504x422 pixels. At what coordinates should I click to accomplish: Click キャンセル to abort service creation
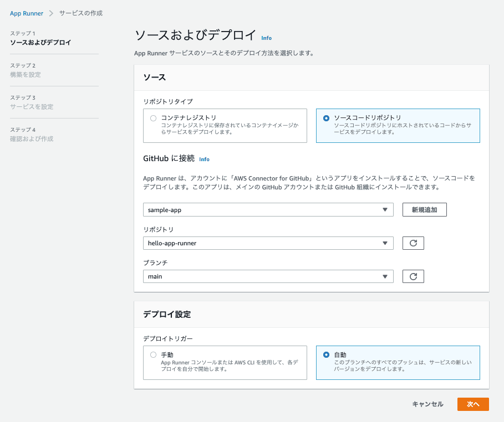pos(427,404)
